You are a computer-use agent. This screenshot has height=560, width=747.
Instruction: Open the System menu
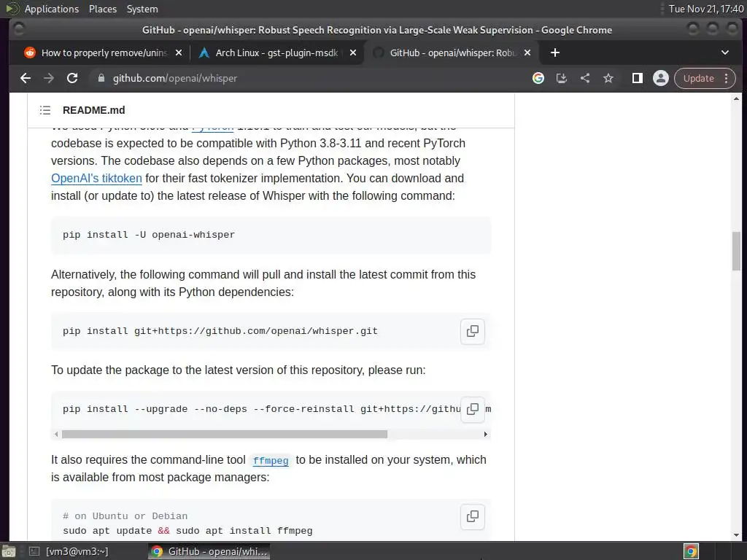142,9
